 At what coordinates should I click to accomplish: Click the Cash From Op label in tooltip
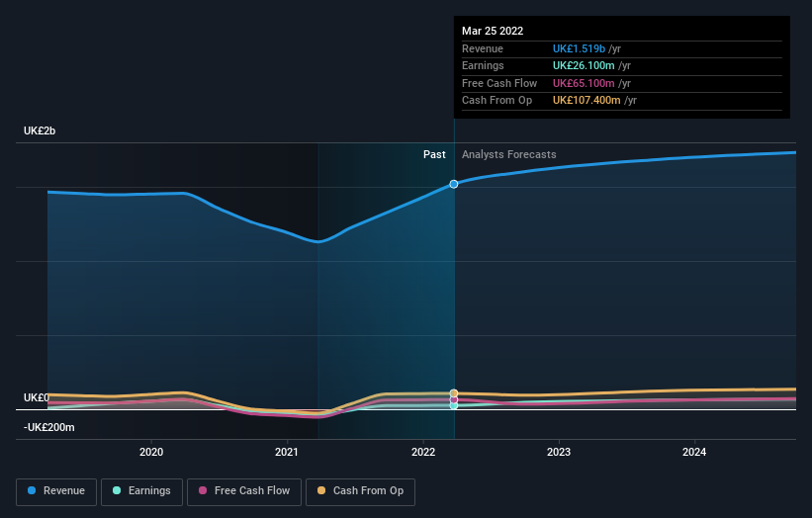(x=496, y=101)
